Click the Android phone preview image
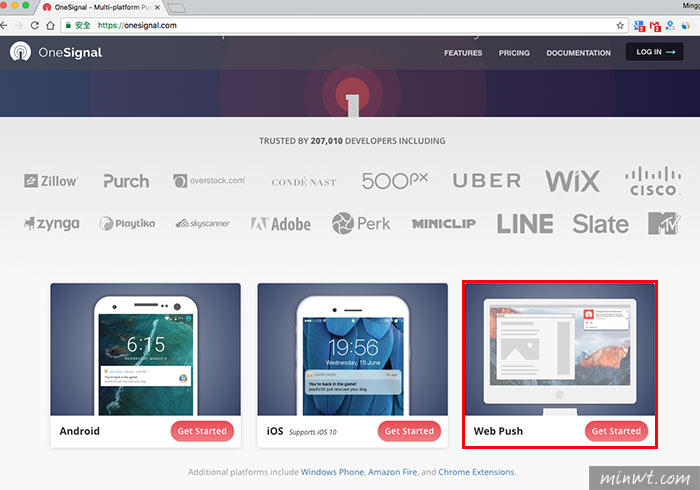The image size is (700, 490). (146, 349)
